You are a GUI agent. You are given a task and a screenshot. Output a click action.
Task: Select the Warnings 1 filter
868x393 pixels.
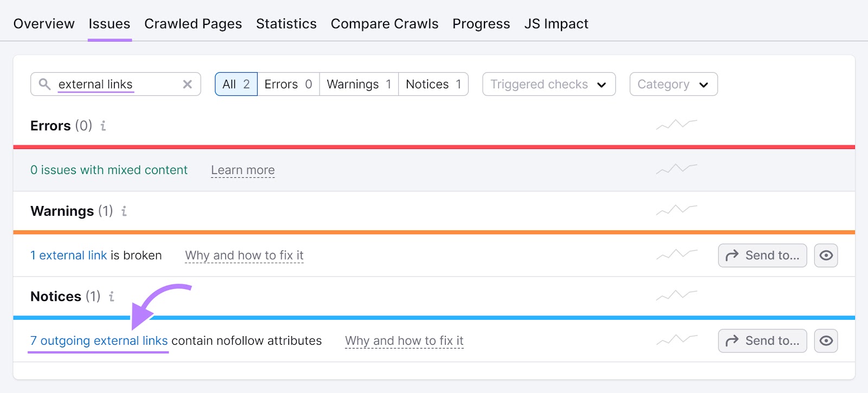(358, 84)
